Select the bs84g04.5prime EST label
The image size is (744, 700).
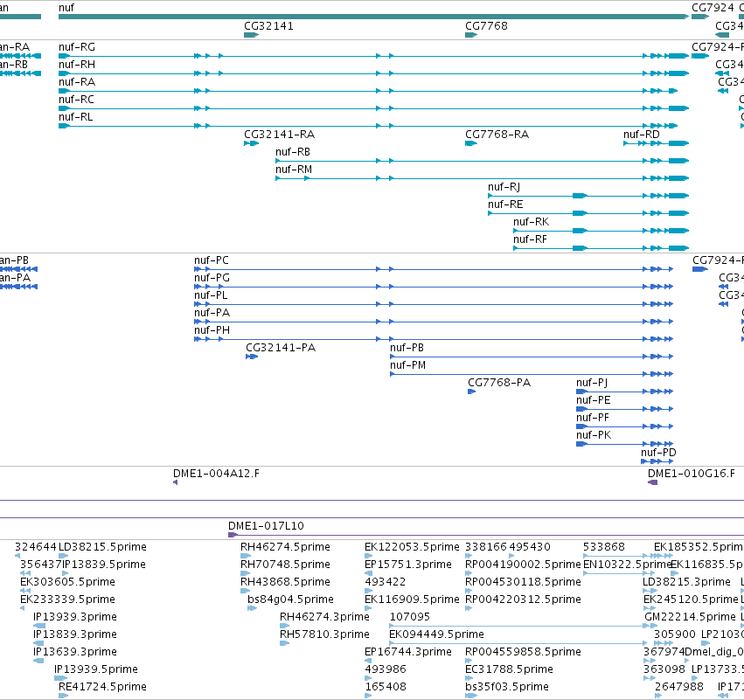click(290, 600)
